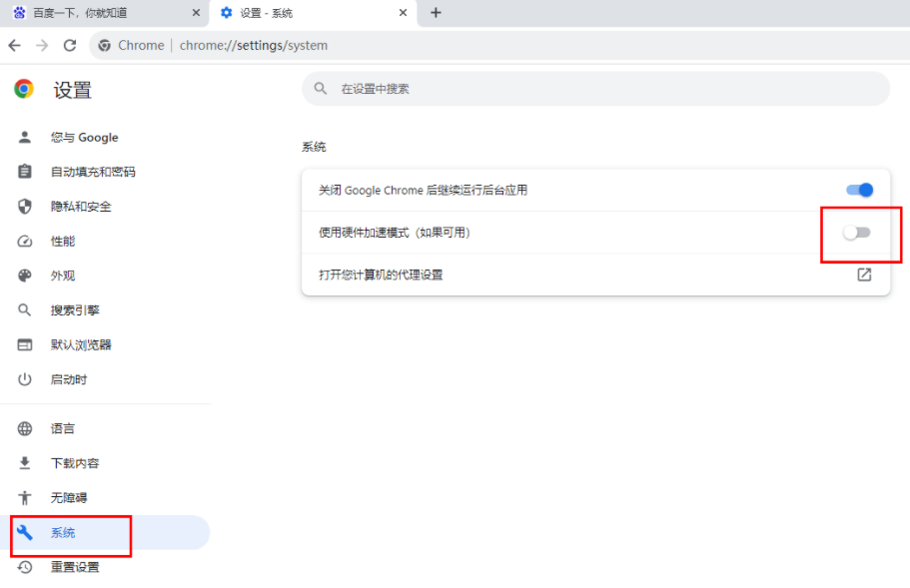Open proxy settings via external link icon
Viewport: 910px width, 588px height.
864,275
